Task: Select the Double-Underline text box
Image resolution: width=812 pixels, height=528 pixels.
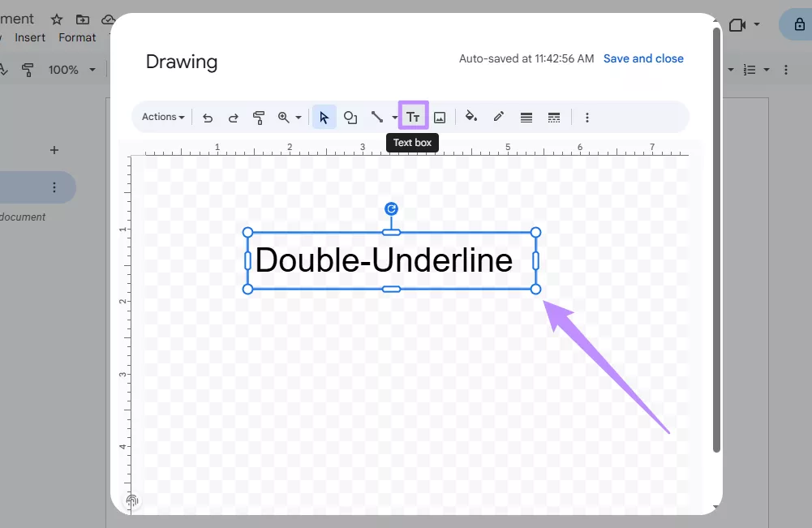Action: pos(391,260)
